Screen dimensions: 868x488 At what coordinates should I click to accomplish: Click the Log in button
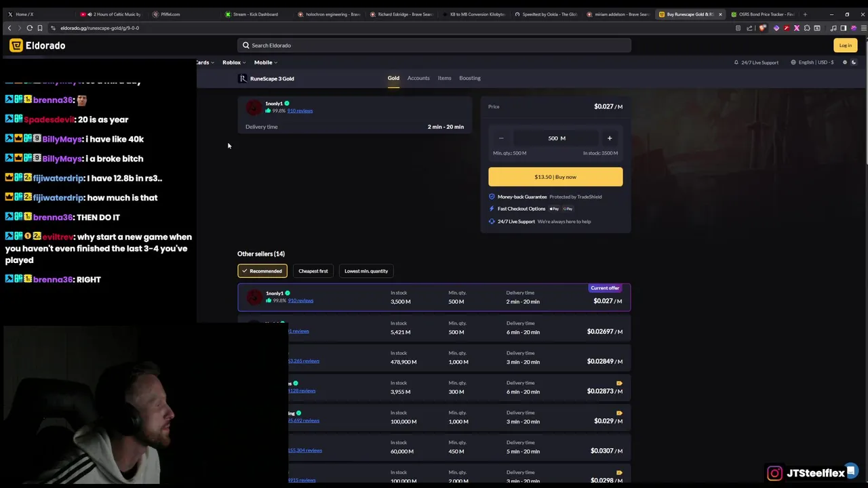pyautogui.click(x=845, y=45)
